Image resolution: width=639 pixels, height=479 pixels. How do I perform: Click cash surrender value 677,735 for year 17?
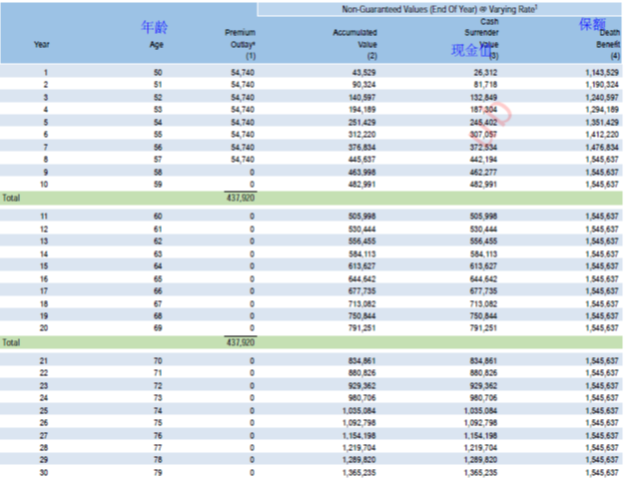pyautogui.click(x=484, y=291)
